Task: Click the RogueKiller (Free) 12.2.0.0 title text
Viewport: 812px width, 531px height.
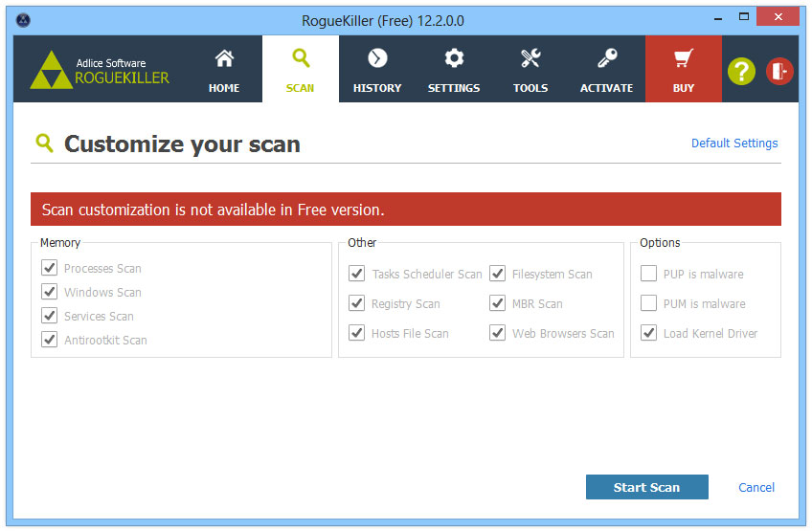Action: click(x=383, y=21)
